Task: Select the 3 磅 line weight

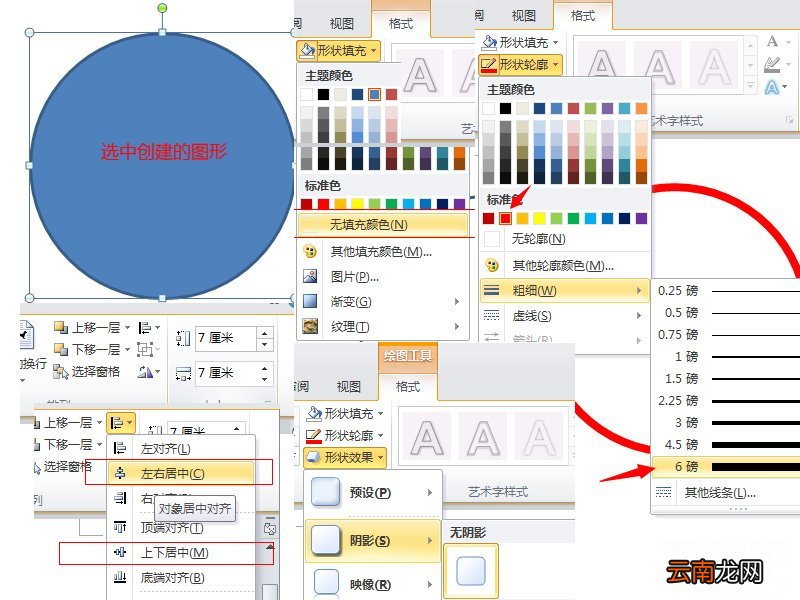Action: 727,422
